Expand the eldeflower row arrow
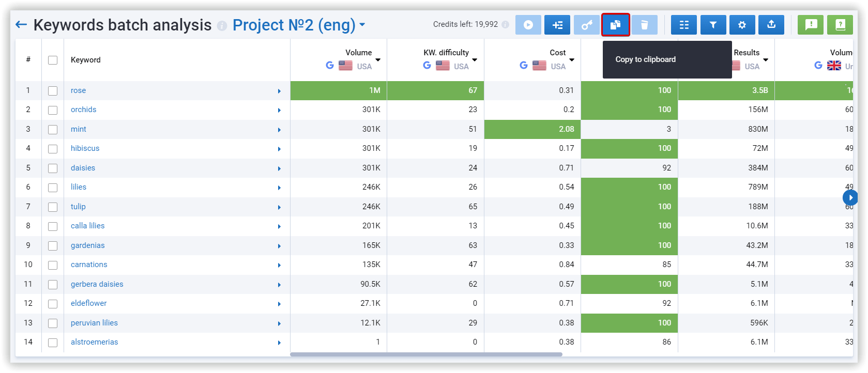 [x=279, y=304]
